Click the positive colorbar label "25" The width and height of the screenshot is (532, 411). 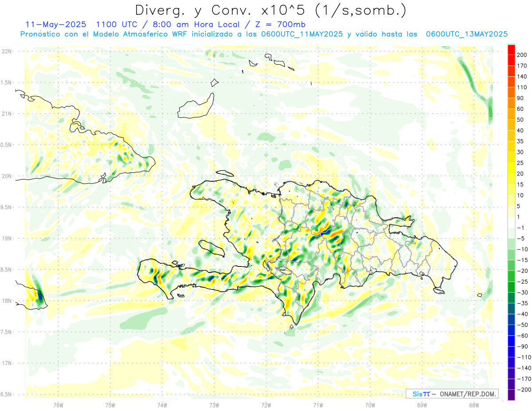pos(521,163)
